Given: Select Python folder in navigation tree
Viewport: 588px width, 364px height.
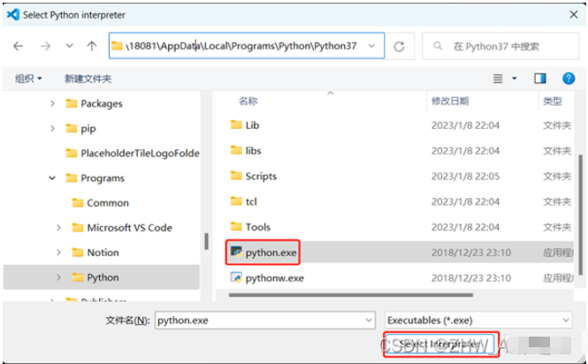Looking at the screenshot, I should [95, 277].
